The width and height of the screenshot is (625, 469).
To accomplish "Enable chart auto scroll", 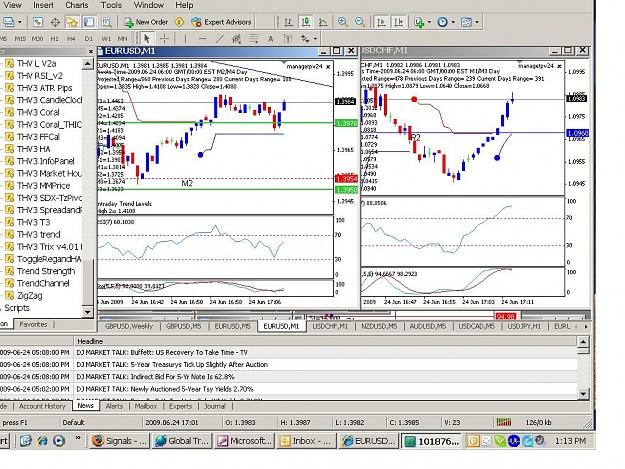I will 381,22.
